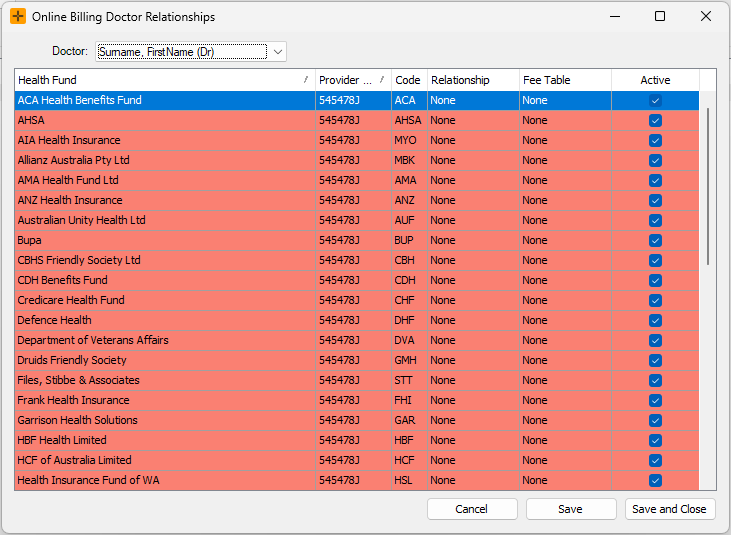Select the AIA Health Insurance row
The height and width of the screenshot is (535, 731).
(357, 140)
